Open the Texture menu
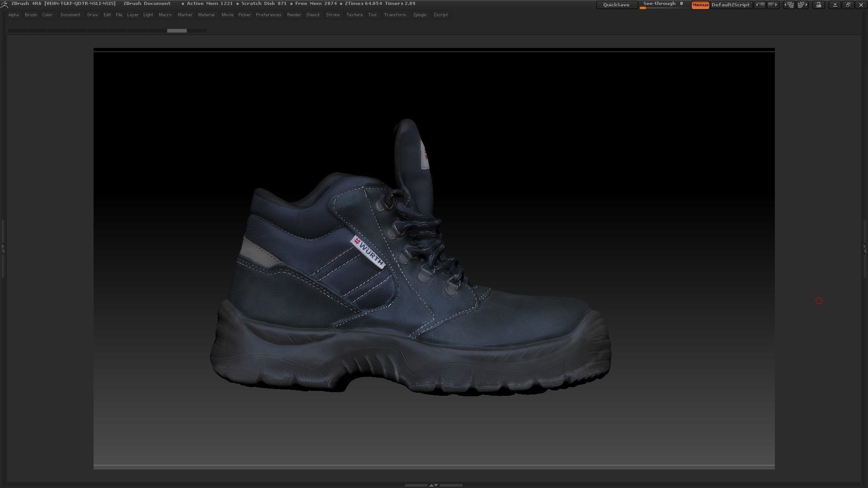The width and height of the screenshot is (868, 488). coord(354,14)
